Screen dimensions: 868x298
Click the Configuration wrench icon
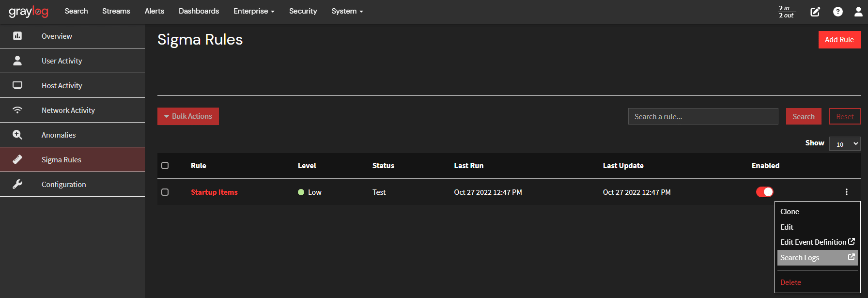(x=17, y=184)
